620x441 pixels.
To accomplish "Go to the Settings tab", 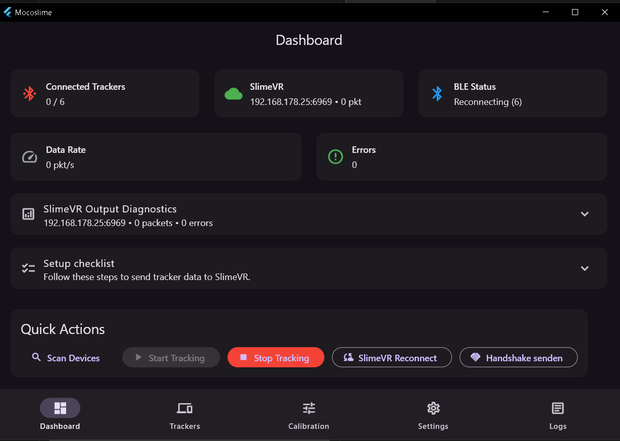I will tap(433, 414).
